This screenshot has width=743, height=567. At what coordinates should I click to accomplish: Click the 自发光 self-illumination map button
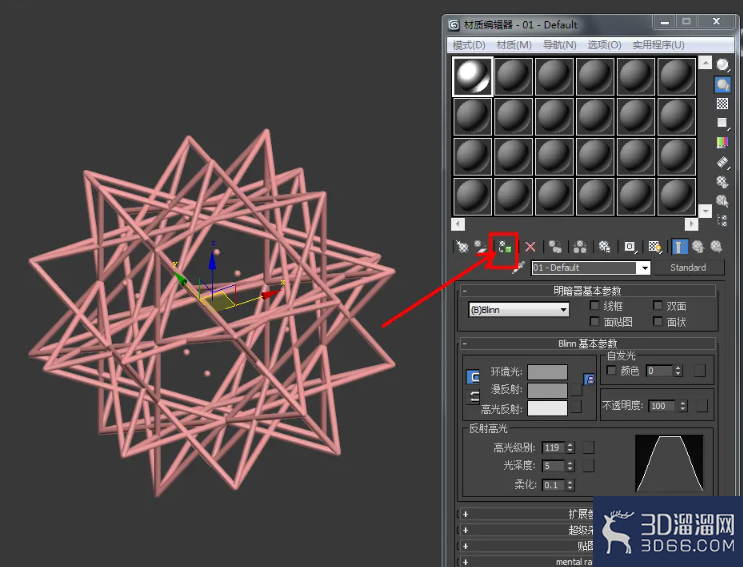point(699,370)
